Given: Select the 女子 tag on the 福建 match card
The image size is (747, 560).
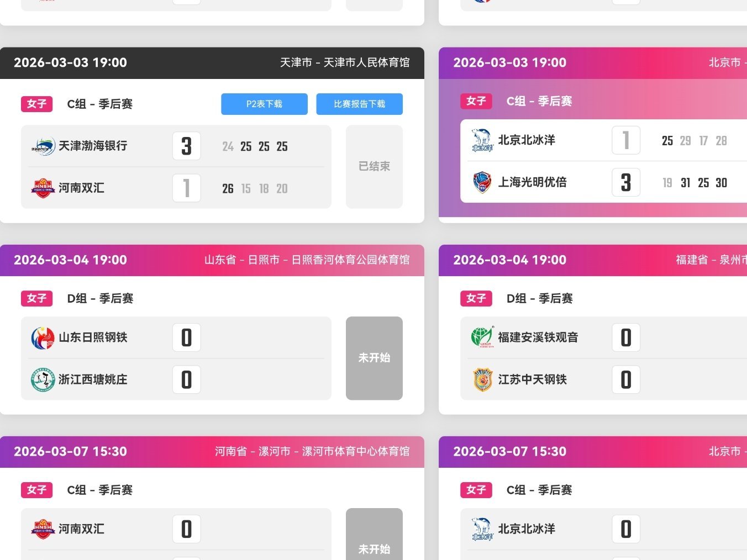Looking at the screenshot, I should (x=476, y=298).
